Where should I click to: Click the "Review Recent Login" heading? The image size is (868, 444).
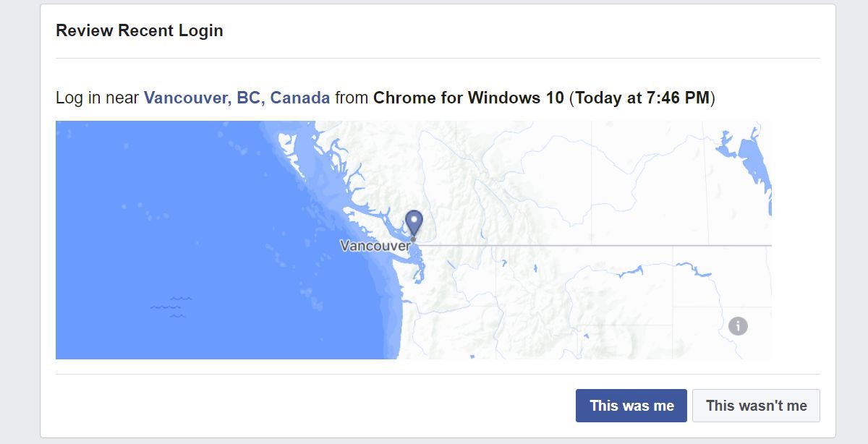pos(139,30)
